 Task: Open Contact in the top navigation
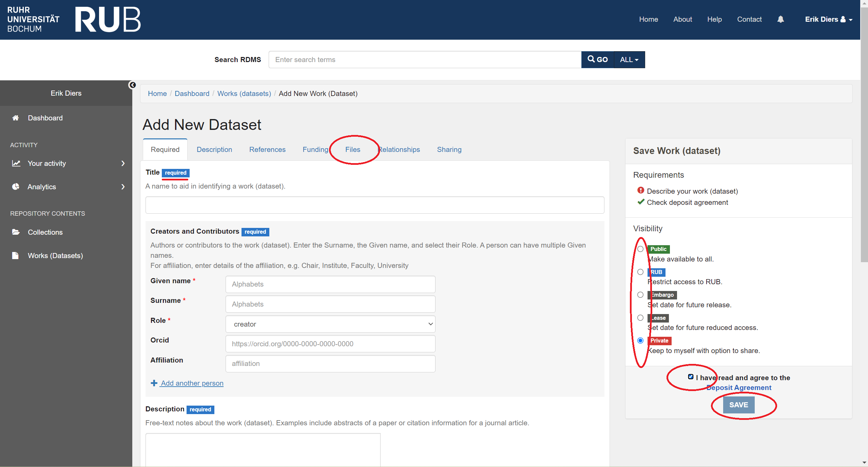(x=749, y=19)
